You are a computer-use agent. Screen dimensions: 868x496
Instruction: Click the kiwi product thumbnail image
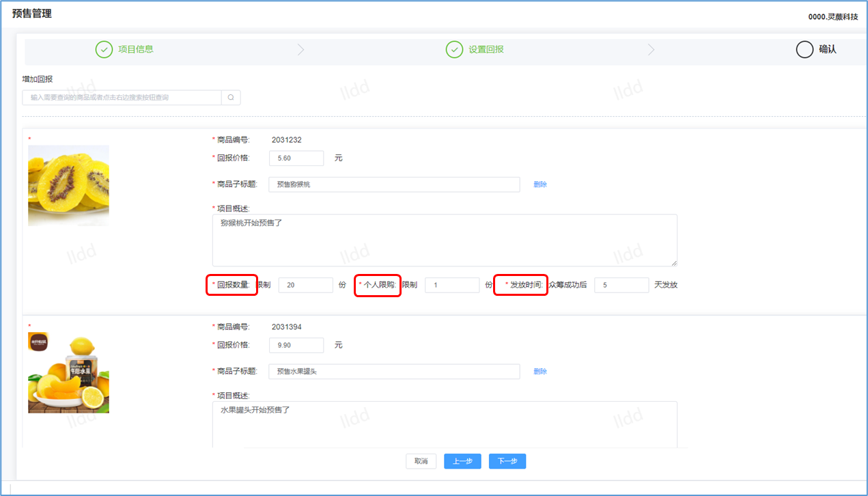click(x=68, y=185)
